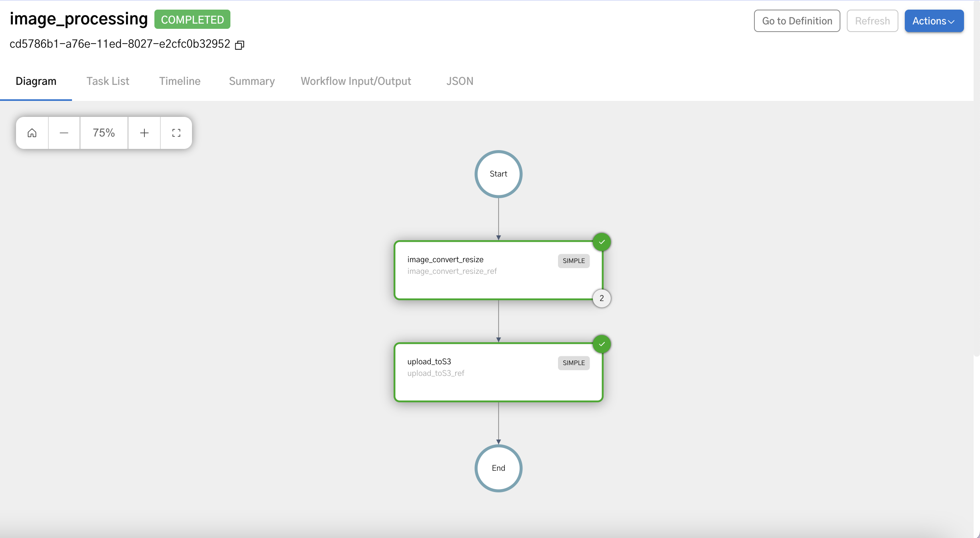
Task: Click the SIMPLE type label on upload_toS3
Action: click(573, 363)
